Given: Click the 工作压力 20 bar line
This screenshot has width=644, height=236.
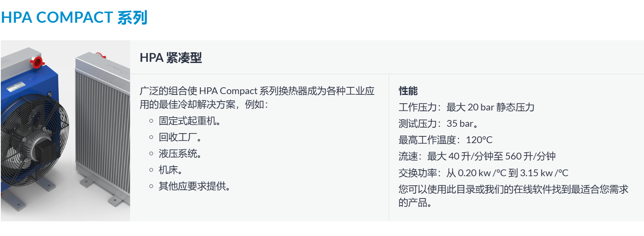Looking at the screenshot, I should tap(466, 107).
